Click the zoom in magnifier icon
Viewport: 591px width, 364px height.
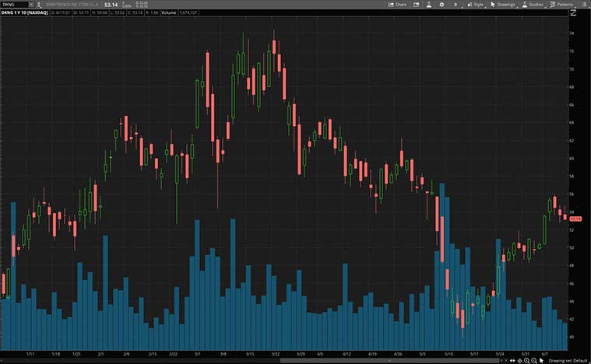(x=527, y=361)
